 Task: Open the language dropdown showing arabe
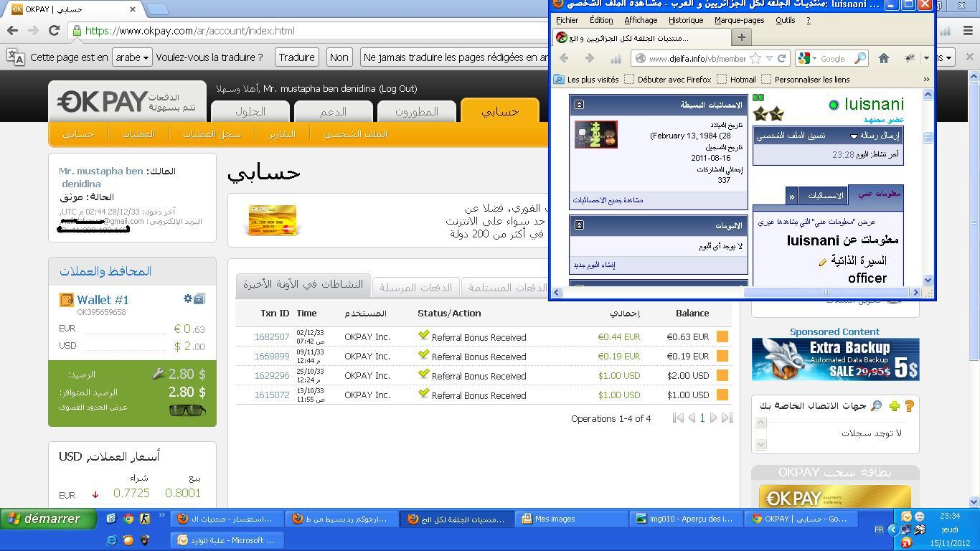[x=132, y=57]
